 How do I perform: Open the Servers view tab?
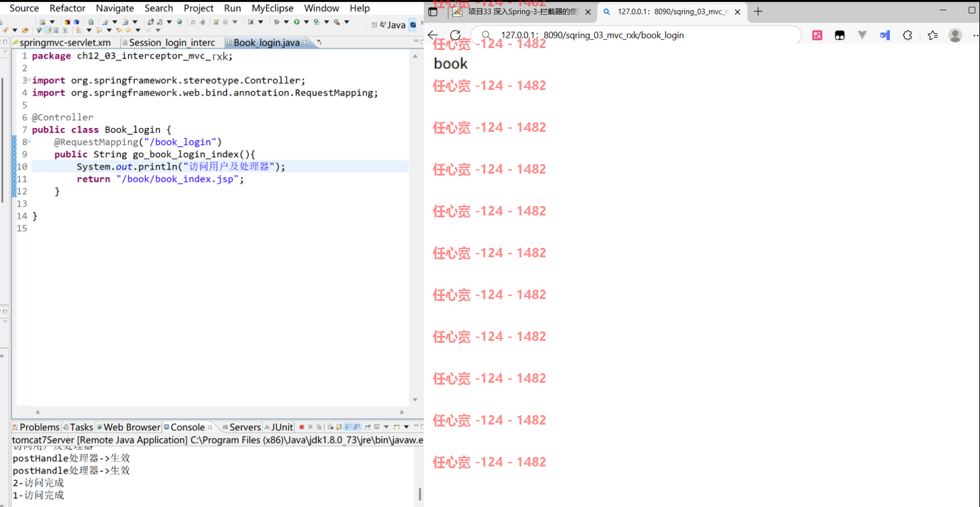tap(241, 427)
